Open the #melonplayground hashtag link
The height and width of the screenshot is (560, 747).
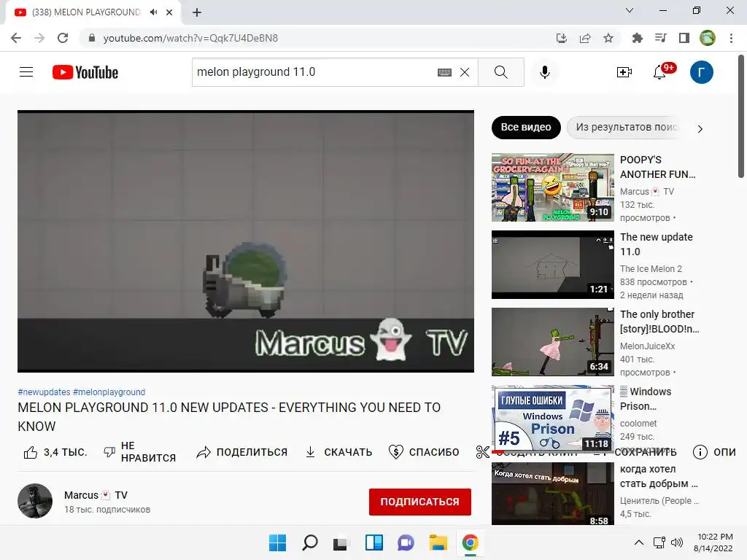109,392
